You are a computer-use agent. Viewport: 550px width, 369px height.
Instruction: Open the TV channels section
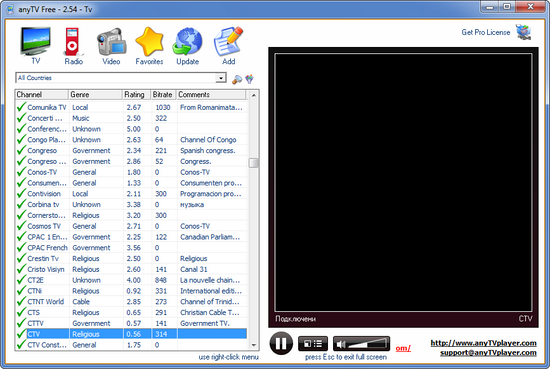(35, 45)
